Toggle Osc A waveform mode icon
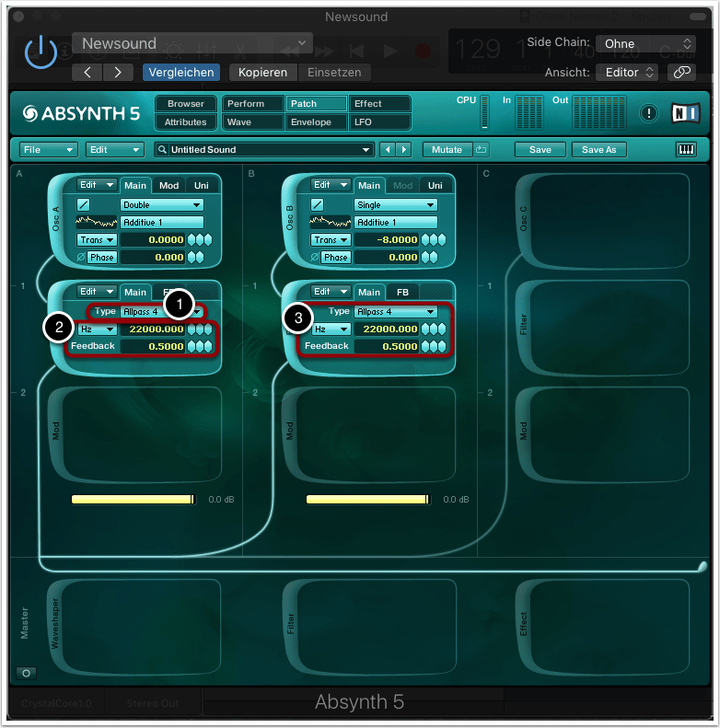The width and height of the screenshot is (720, 728). [x=84, y=204]
